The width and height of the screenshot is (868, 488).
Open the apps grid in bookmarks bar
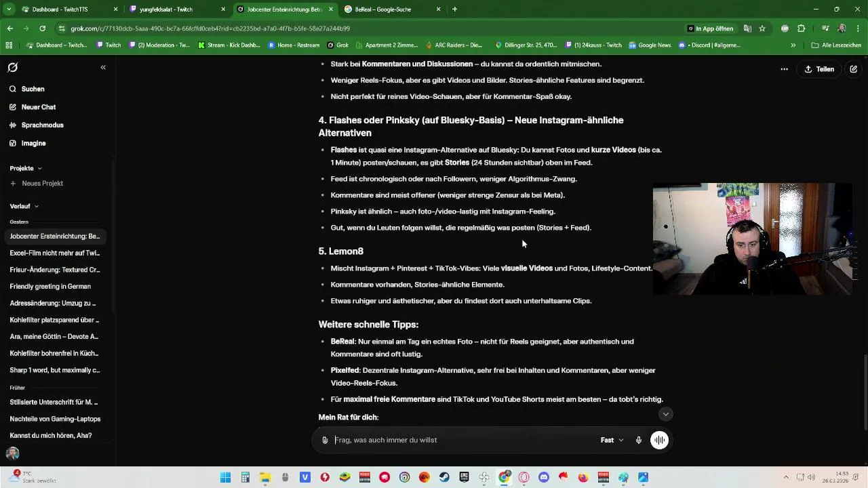pyautogui.click(x=9, y=45)
